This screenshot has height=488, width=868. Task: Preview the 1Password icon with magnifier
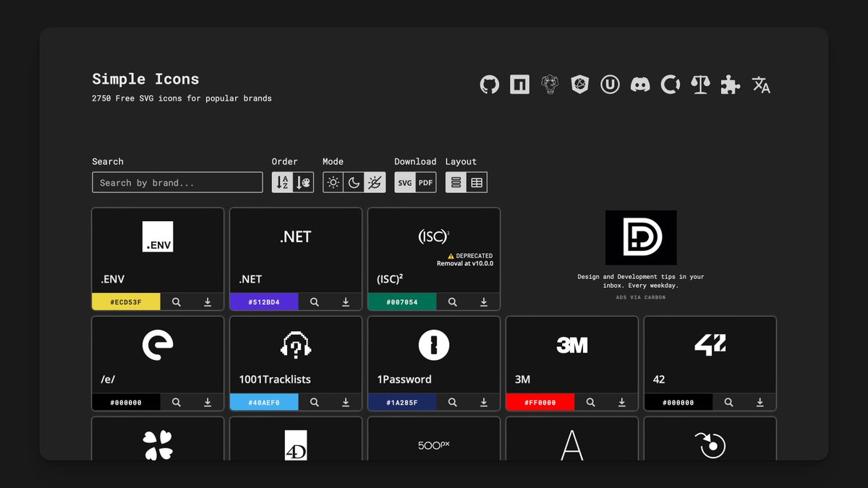click(453, 403)
